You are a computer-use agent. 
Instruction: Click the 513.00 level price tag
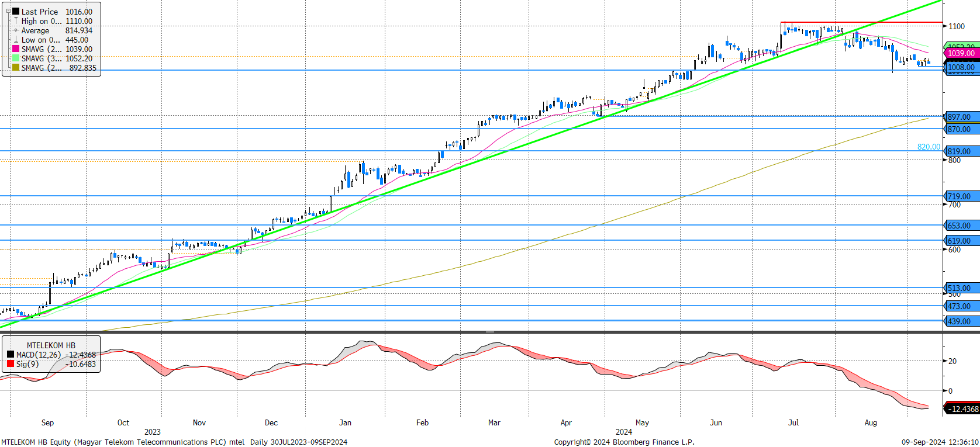point(962,288)
